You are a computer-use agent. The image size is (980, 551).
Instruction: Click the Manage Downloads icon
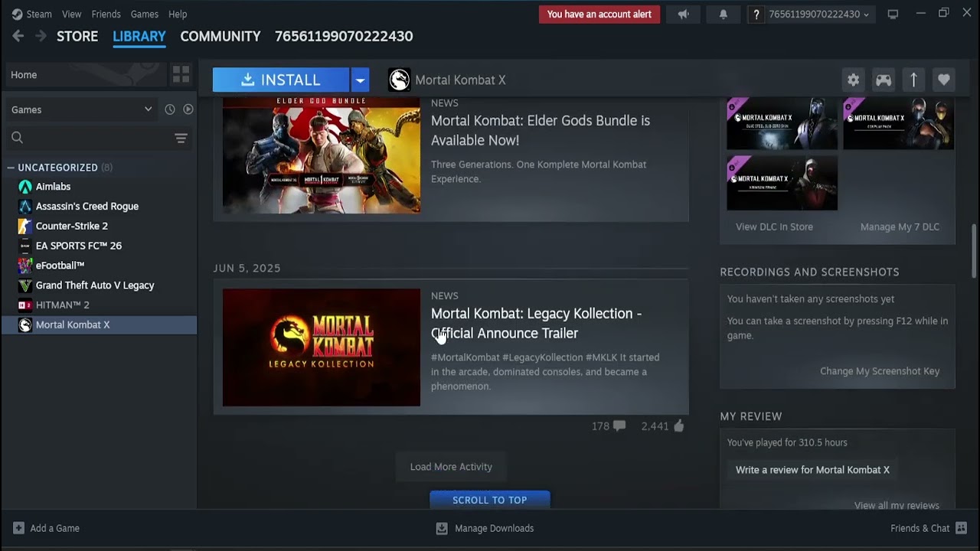(442, 528)
